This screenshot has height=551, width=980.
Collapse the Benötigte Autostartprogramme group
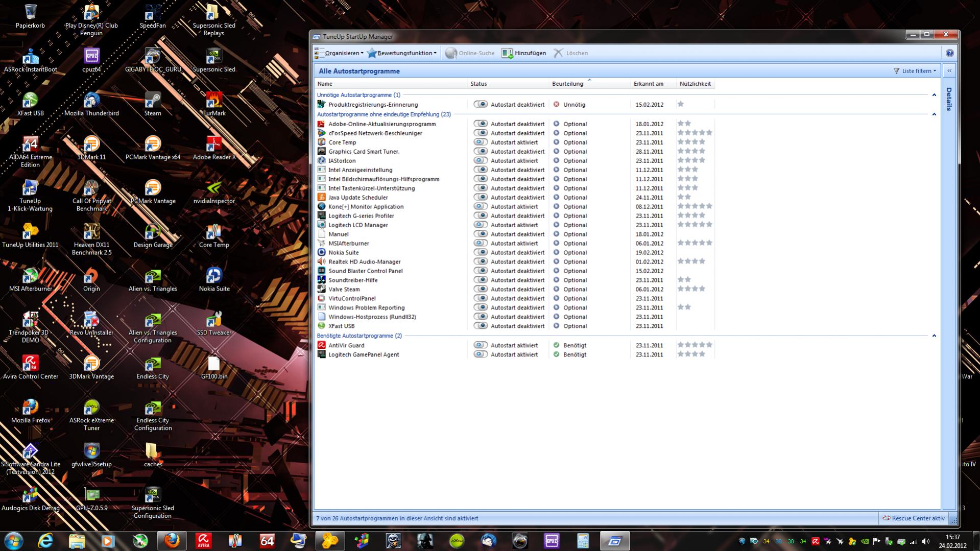point(934,336)
